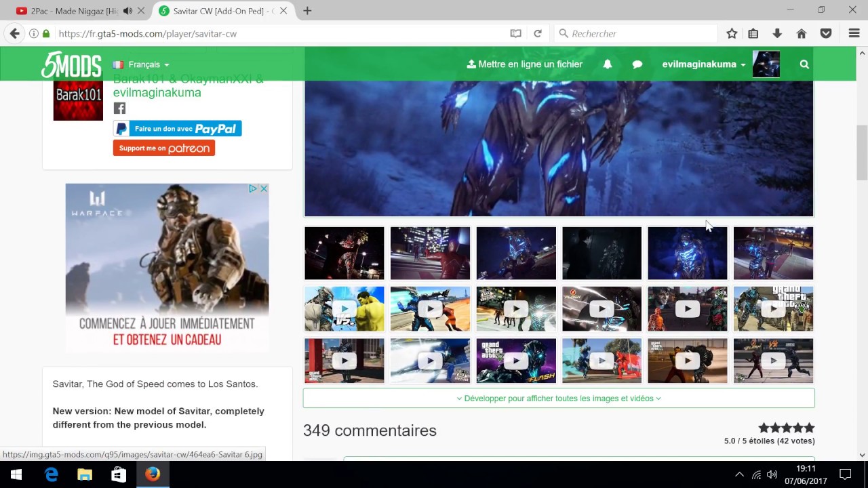Click the Support me on Patreon button
Screen dimensions: 868x488
point(164,148)
